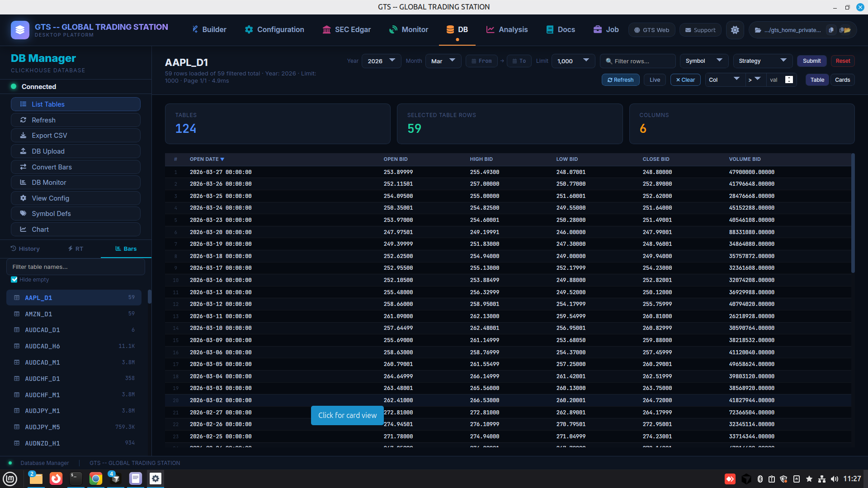Click the Bluetooth tray icon
Viewport: 868px width, 488px height.
(x=760, y=479)
